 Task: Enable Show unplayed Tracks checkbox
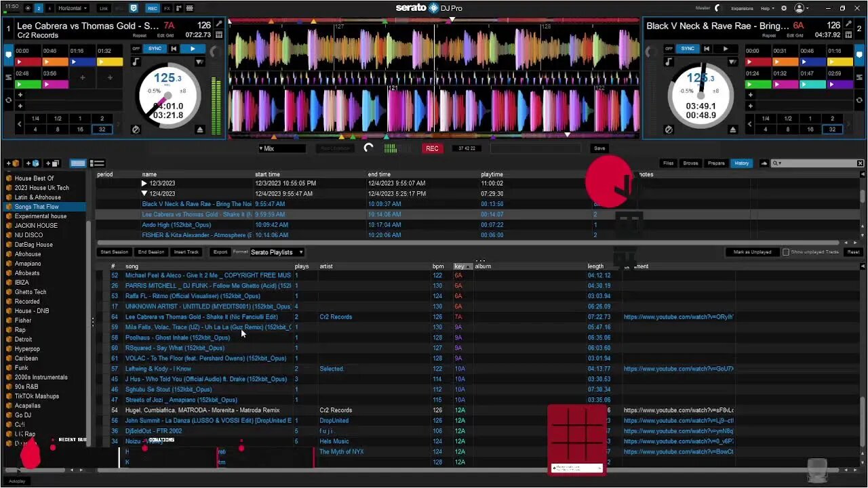786,252
